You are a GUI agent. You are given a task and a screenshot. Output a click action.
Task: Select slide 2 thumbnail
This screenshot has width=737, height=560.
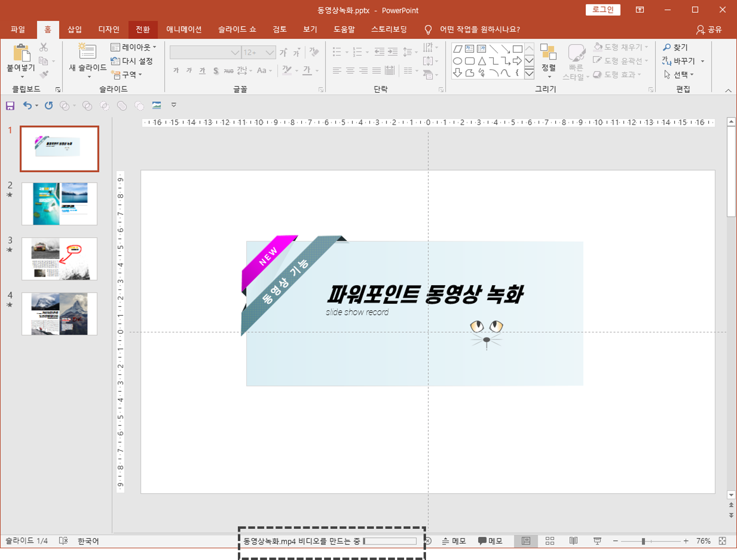click(59, 204)
